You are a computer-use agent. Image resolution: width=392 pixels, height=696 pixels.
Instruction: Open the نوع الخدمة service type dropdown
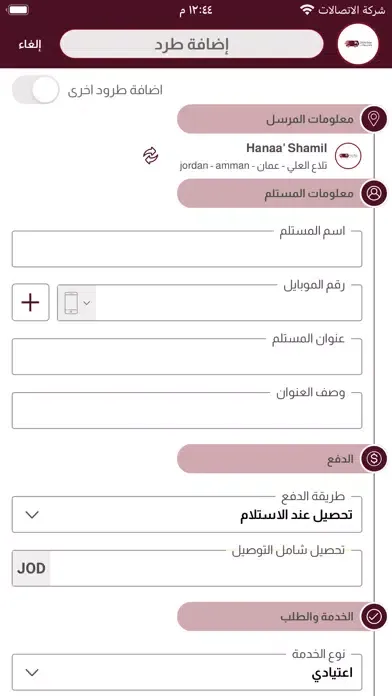tap(187, 672)
